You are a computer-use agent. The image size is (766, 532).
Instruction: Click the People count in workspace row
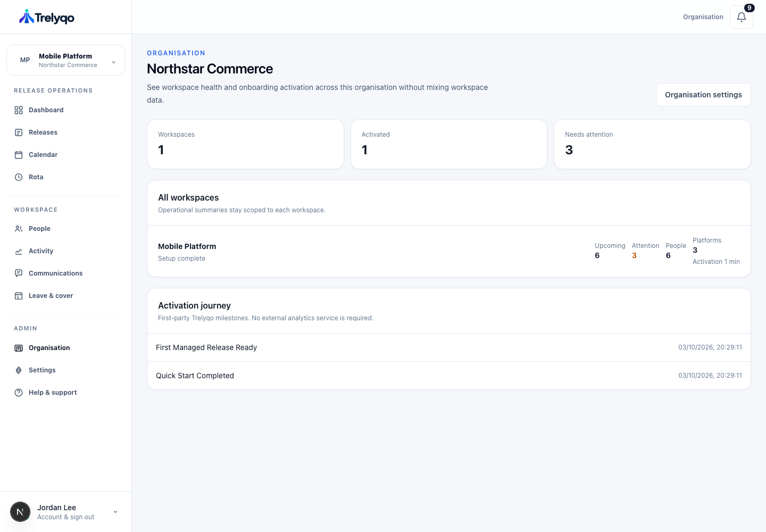pyautogui.click(x=668, y=255)
